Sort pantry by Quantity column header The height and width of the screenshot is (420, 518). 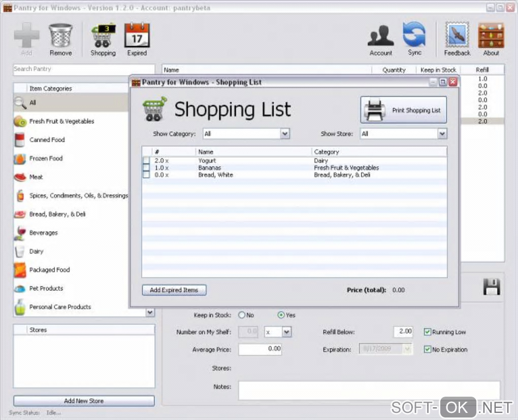(x=394, y=70)
